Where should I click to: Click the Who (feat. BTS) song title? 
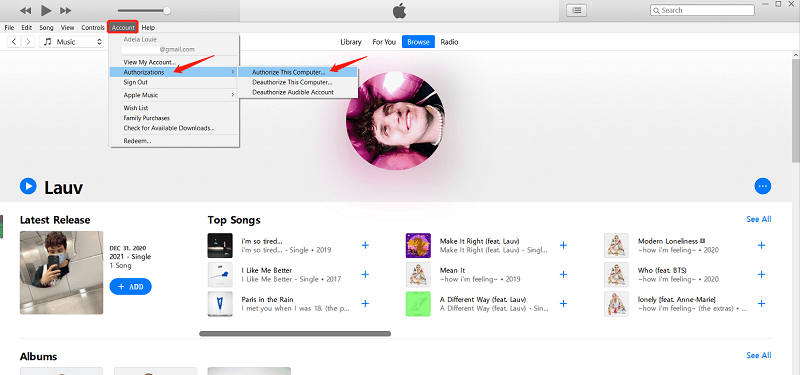662,270
